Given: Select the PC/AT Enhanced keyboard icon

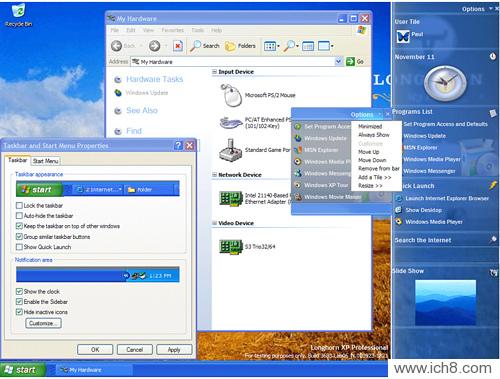Looking at the screenshot, I should (x=231, y=122).
